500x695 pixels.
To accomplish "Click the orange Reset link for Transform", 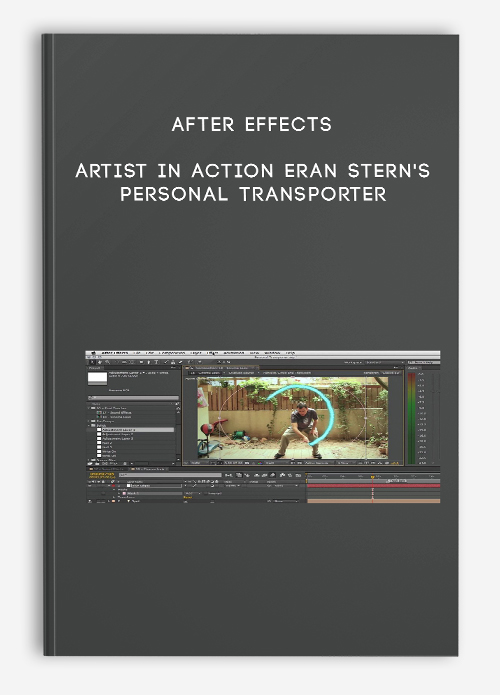I will (x=188, y=497).
